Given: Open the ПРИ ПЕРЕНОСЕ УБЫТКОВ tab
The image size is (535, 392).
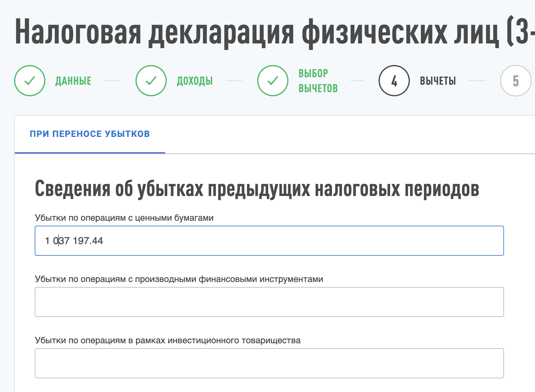Looking at the screenshot, I should tap(90, 134).
